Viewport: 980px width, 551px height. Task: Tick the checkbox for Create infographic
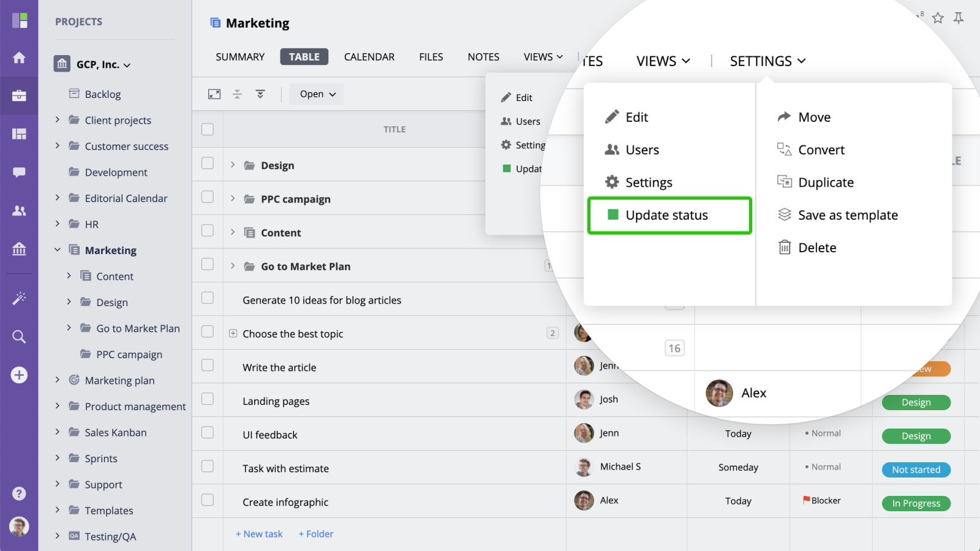point(208,500)
